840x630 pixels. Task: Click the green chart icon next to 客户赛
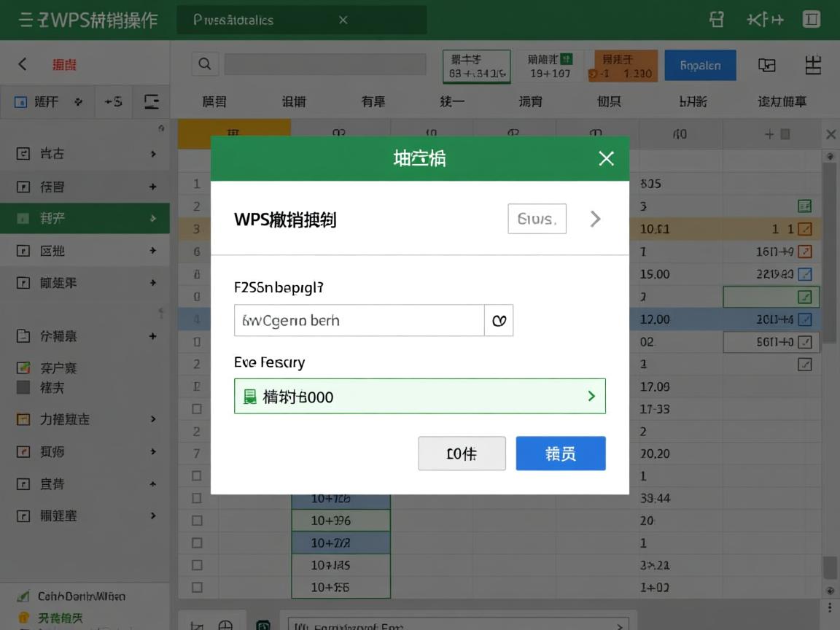pos(24,367)
